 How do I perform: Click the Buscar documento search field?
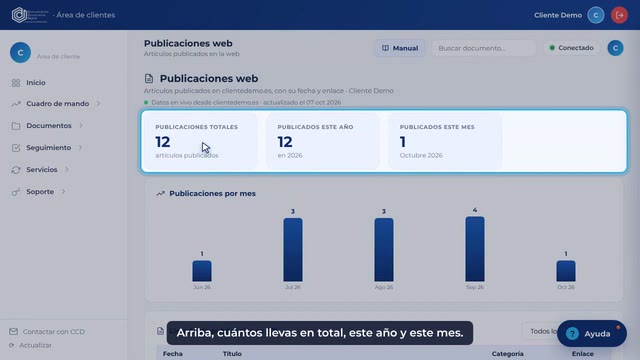[x=484, y=48]
